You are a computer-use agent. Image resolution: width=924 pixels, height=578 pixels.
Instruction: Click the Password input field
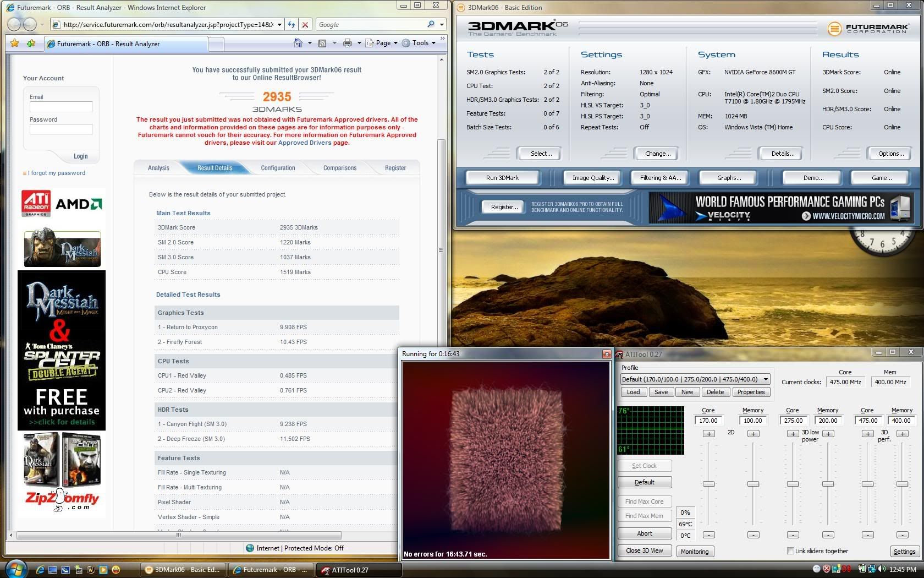[61, 129]
